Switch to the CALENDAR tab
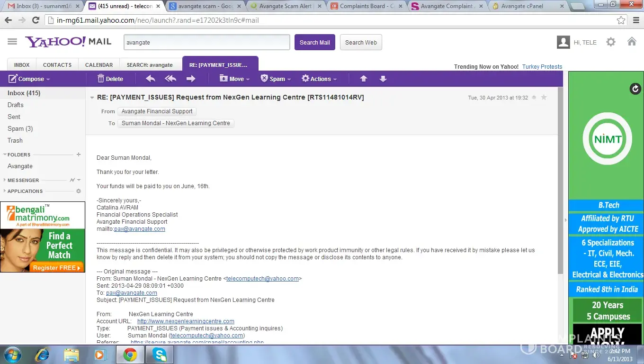Viewport: 644px width, 364px height. pos(99,65)
